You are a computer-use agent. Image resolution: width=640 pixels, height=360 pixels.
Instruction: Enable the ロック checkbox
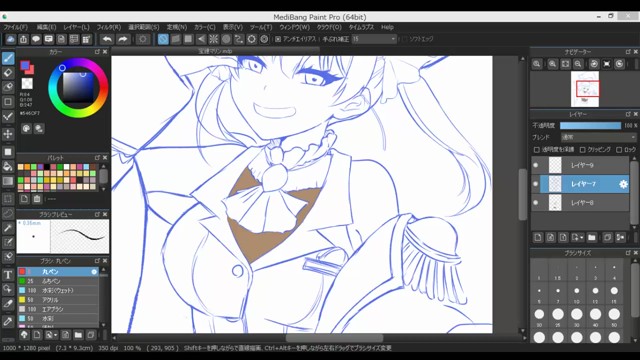pos(619,150)
